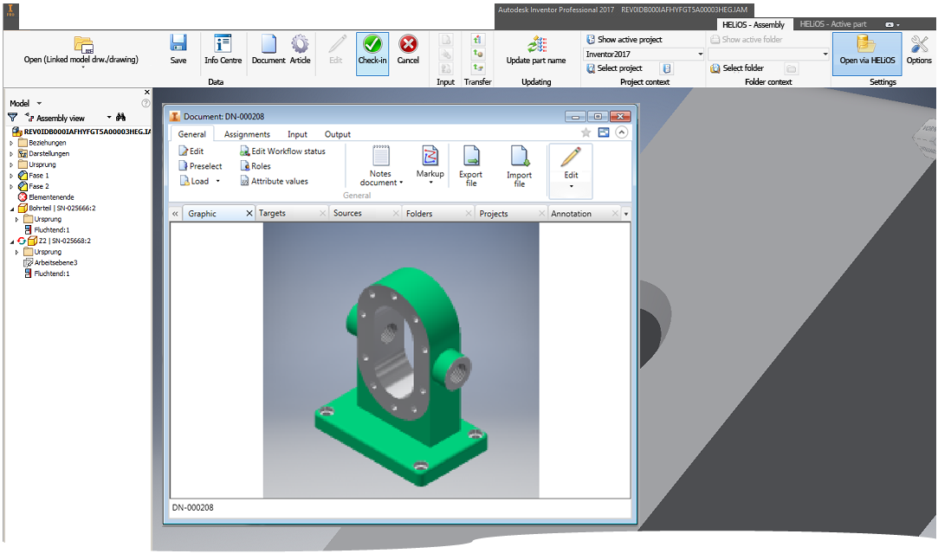This screenshot has width=938, height=560.
Task: Switch to the Assignments tab
Action: [x=247, y=134]
